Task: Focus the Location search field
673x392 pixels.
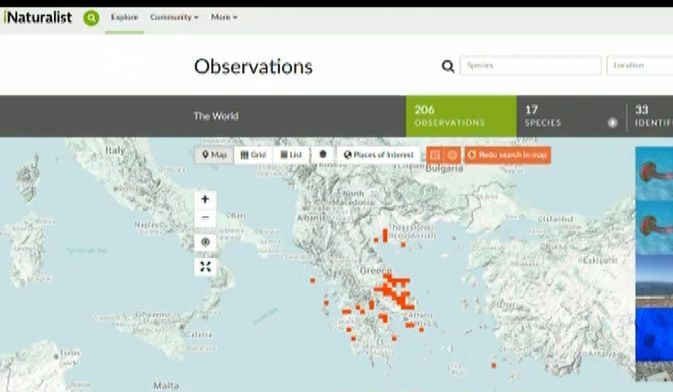Action: coord(640,65)
